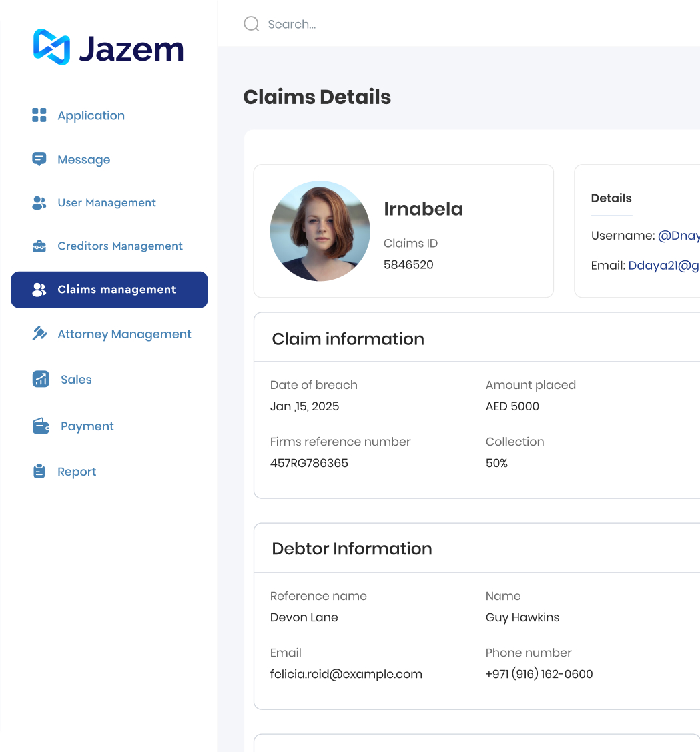Click the Message chat bubble icon
Viewport: 700px width, 752px height.
tap(39, 159)
